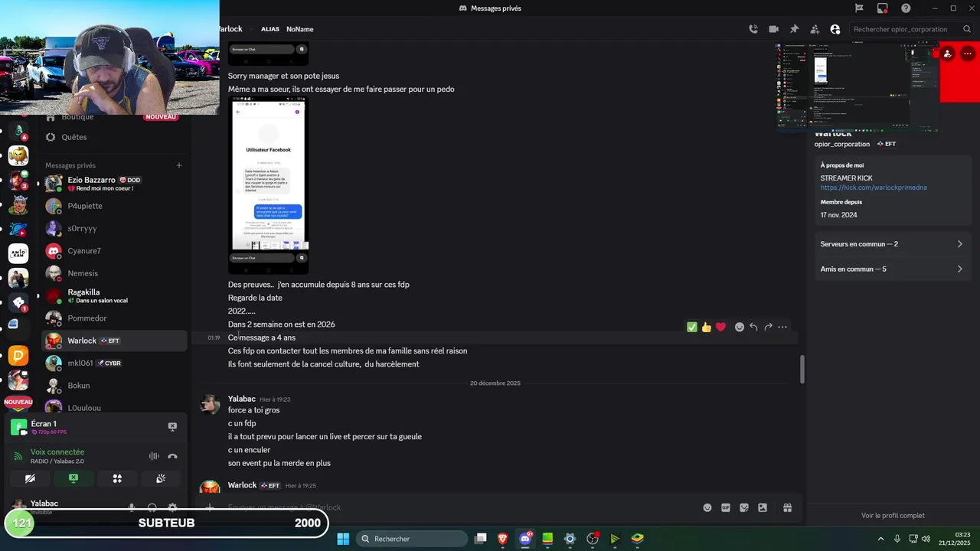Open more options for hovered message
The width and height of the screenshot is (980, 551).
(782, 327)
